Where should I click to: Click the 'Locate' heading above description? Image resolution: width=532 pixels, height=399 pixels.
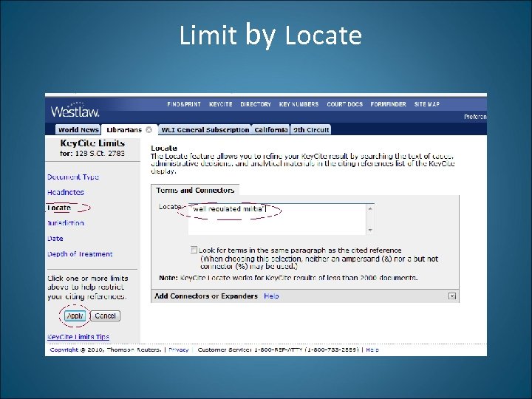(164, 148)
